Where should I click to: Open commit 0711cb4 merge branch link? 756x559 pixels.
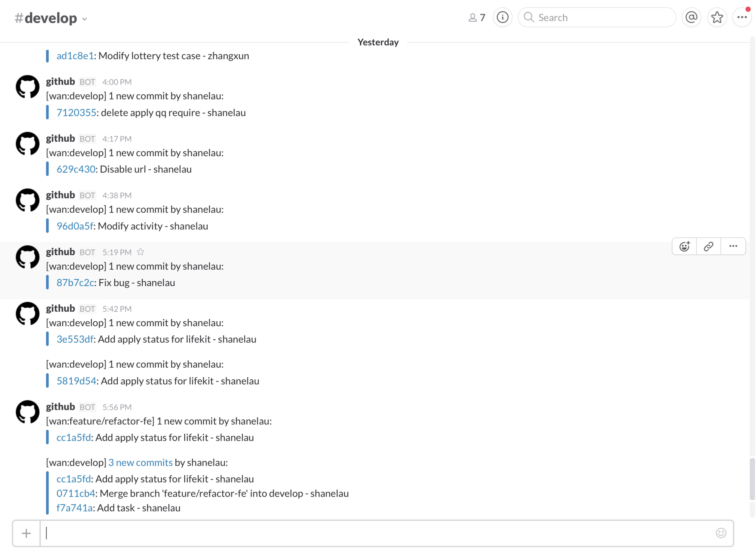click(x=75, y=494)
